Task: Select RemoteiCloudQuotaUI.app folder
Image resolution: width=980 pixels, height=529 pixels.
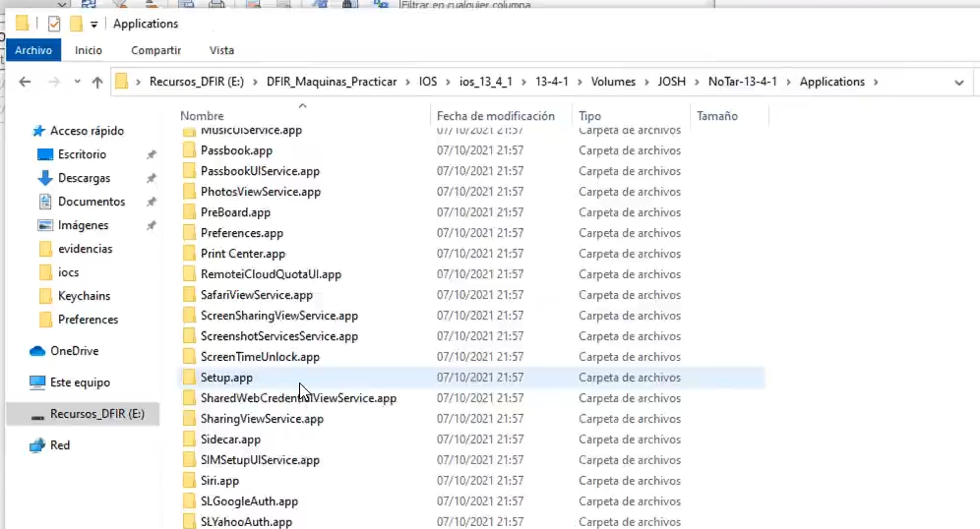Action: click(x=271, y=274)
